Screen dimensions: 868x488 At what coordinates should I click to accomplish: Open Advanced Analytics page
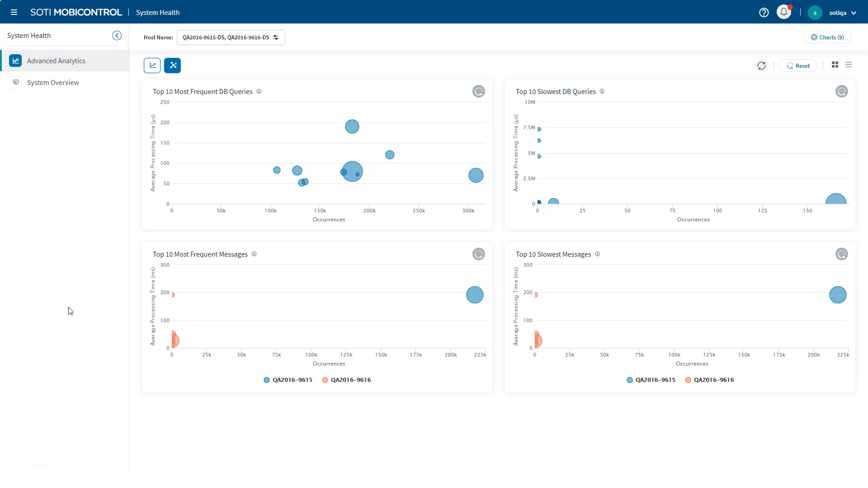click(65, 61)
